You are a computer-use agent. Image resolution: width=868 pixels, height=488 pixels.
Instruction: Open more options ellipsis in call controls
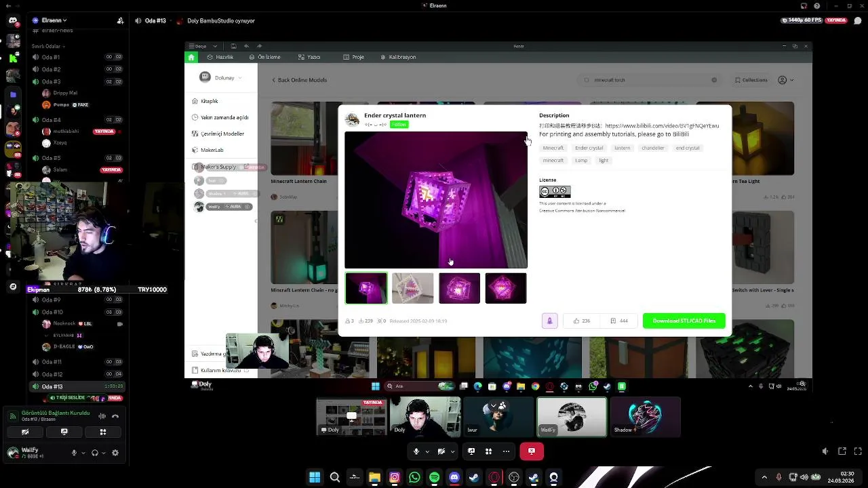tap(506, 451)
